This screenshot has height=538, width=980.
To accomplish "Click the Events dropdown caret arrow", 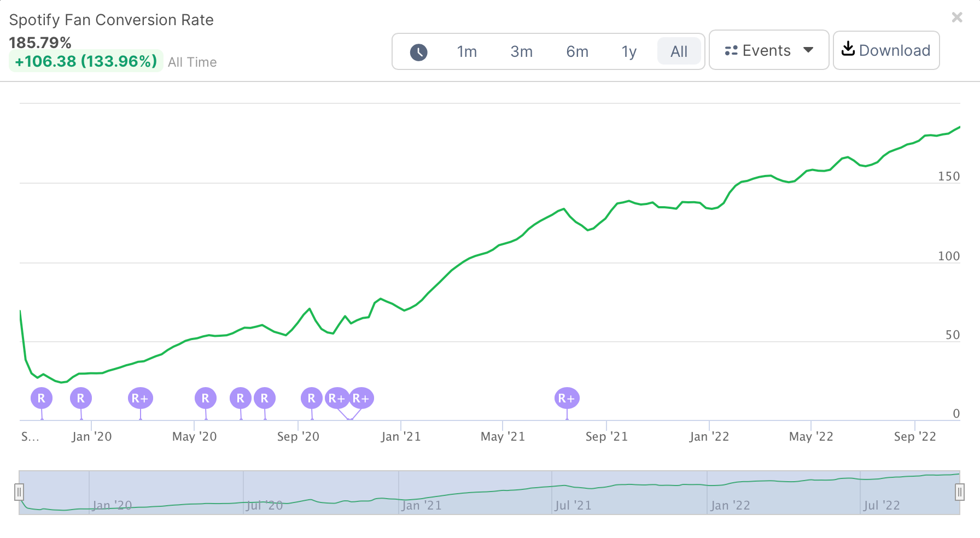I will coord(808,50).
